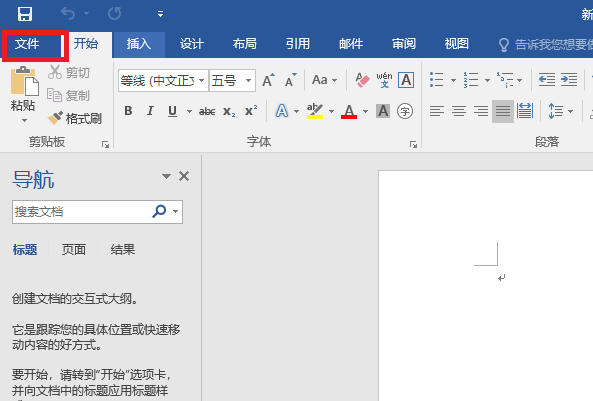Image resolution: width=593 pixels, height=401 pixels.
Task: Click the Text Effects glowing A icon
Action: tap(282, 111)
